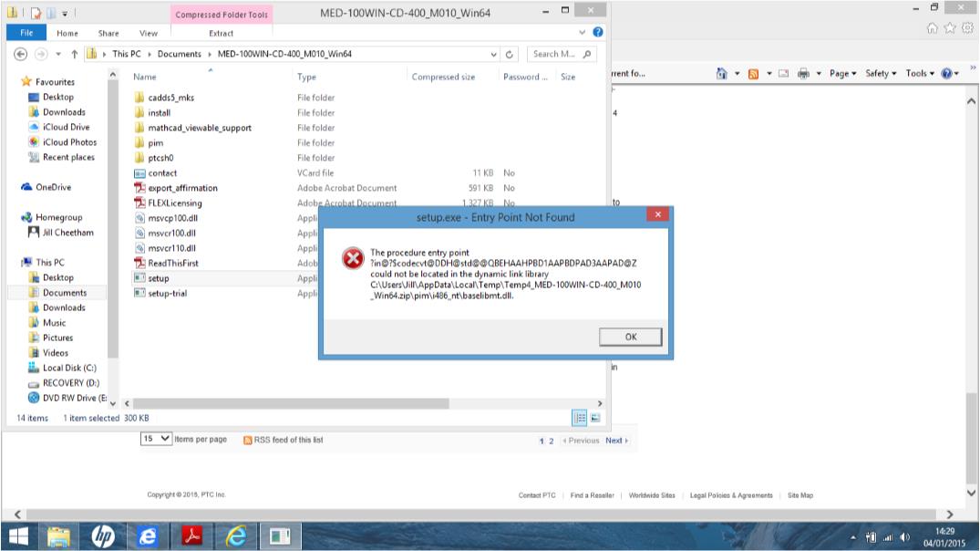Sort by the Compressed size column
This screenshot has width=980, height=551.
point(443,77)
